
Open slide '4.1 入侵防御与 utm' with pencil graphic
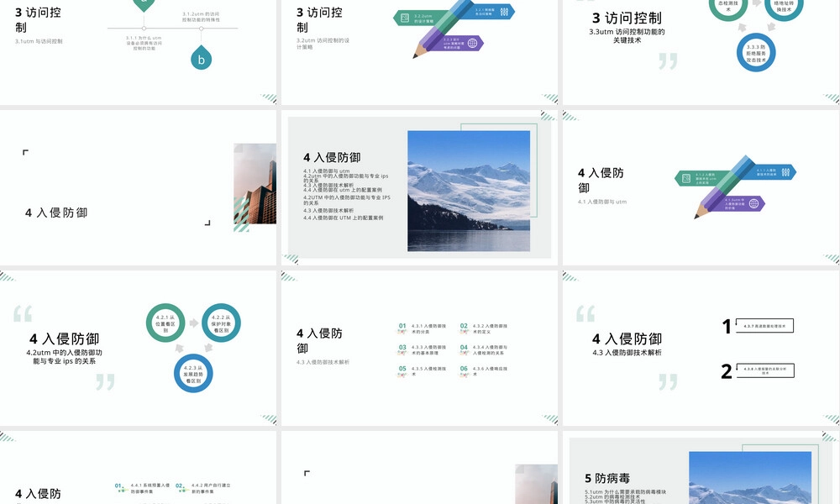point(701,187)
